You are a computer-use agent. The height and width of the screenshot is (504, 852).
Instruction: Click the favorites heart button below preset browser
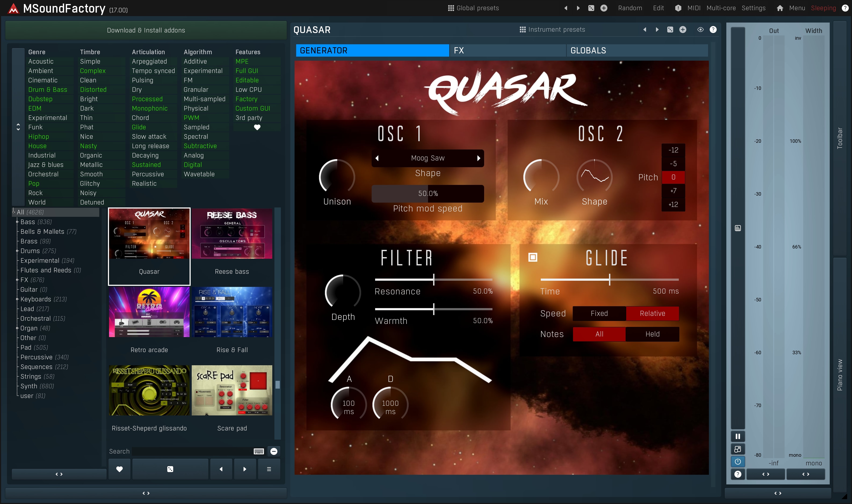(119, 469)
